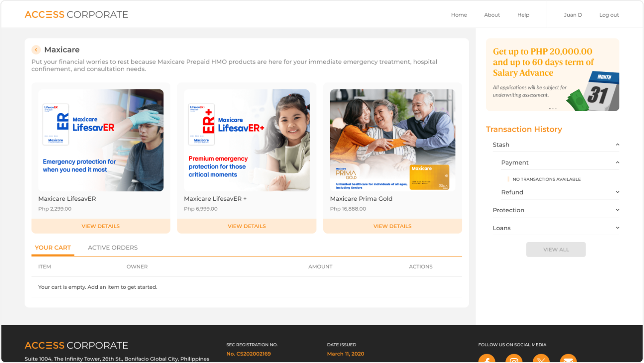Viewport: 644px width, 363px height.
Task: Collapse the Stash section chevron
Action: point(617,145)
